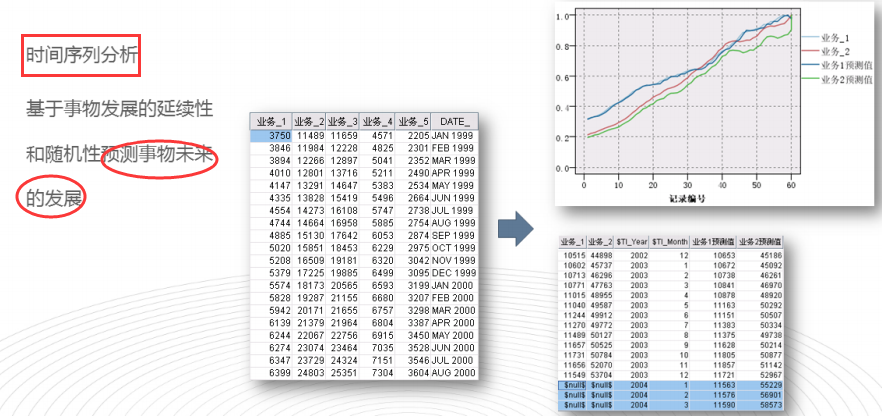
Task: Click cell 53704 in forecast table
Action: click(602, 374)
